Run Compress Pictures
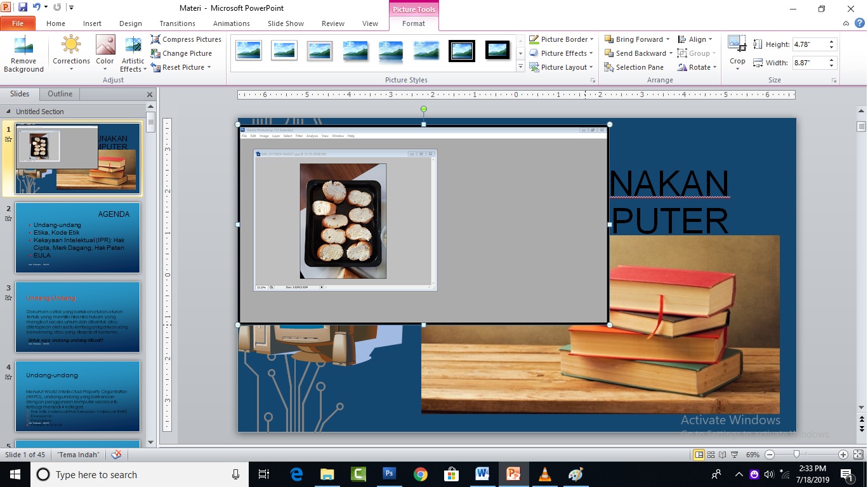Image resolution: width=868 pixels, height=487 pixels. (x=186, y=39)
